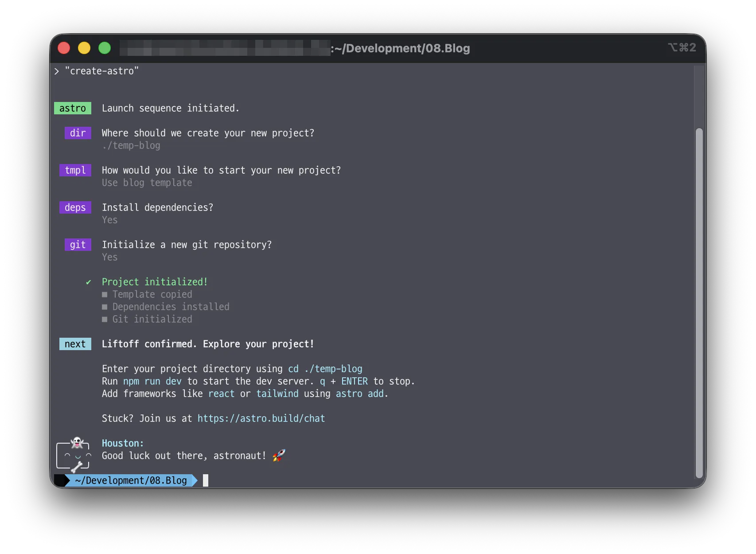Click the purple tmpl badge
Screen dimensions: 756x554
[x=75, y=170]
